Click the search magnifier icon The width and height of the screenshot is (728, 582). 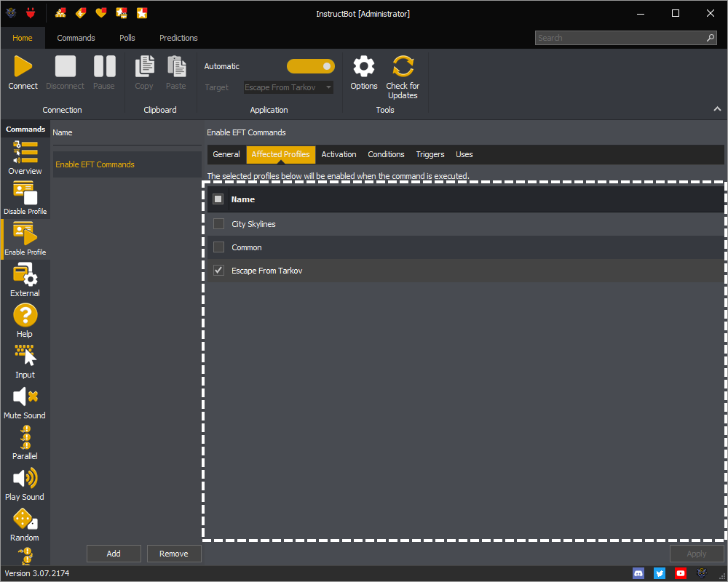click(x=711, y=38)
